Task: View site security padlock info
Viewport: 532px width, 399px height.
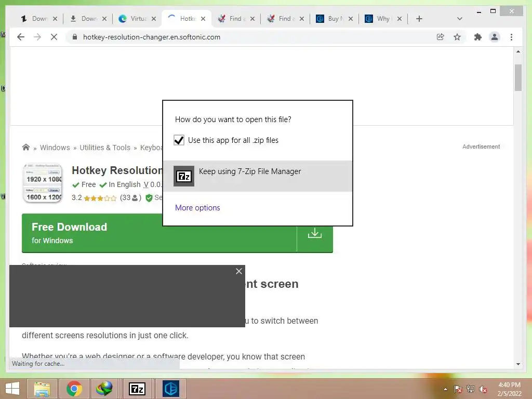Action: tap(75, 37)
